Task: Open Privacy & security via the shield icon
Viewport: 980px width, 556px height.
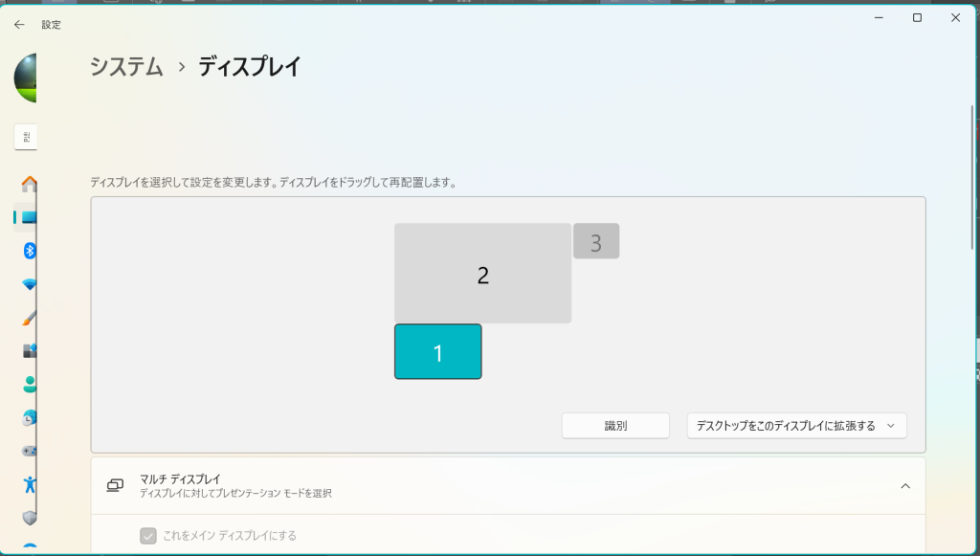Action: 29,517
